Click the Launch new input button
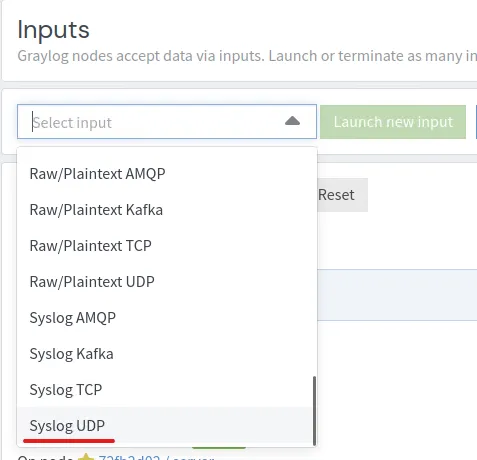477x460 pixels. tap(393, 122)
